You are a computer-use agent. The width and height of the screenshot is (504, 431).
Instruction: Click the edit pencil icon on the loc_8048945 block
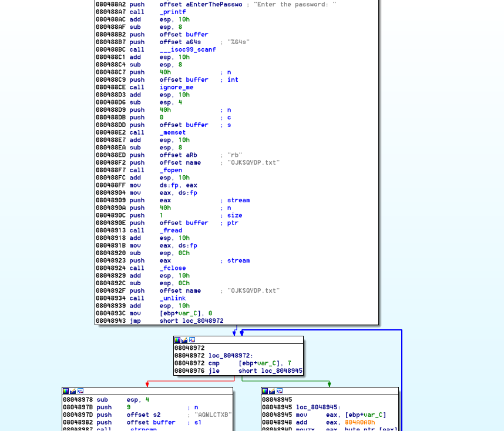click(272, 391)
